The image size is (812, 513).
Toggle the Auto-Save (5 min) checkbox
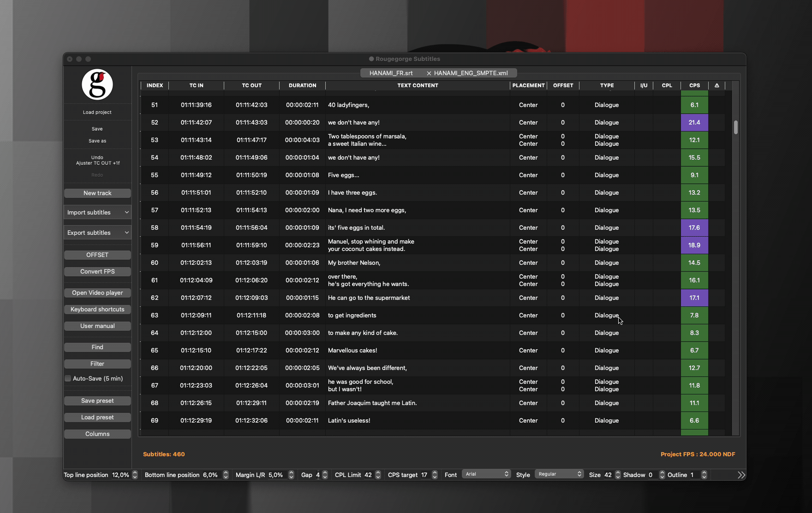click(x=68, y=378)
